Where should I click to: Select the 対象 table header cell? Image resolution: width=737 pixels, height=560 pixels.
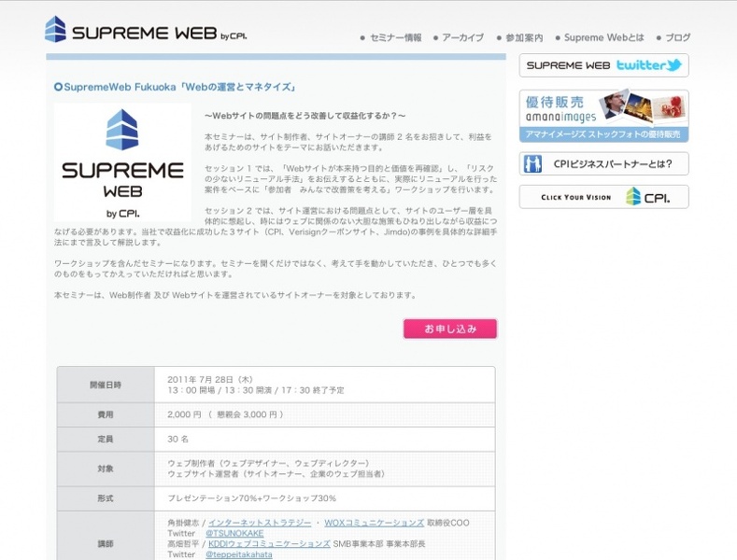point(106,469)
